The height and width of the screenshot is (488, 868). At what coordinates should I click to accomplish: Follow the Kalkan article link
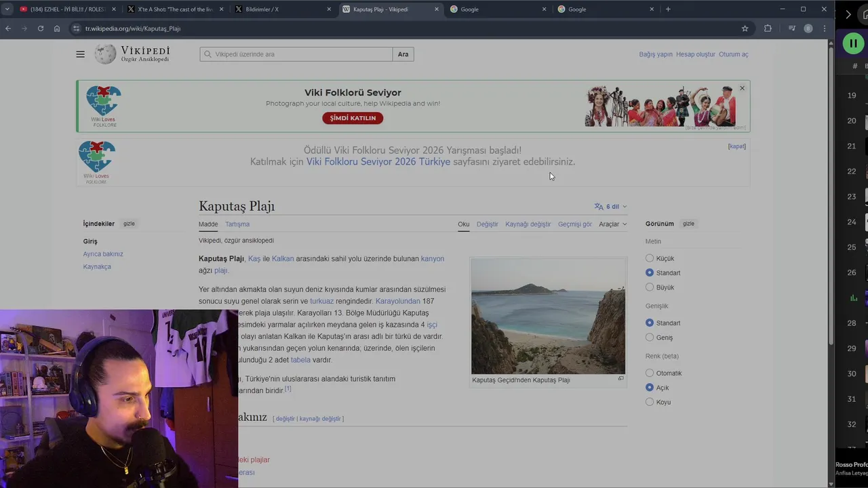283,259
